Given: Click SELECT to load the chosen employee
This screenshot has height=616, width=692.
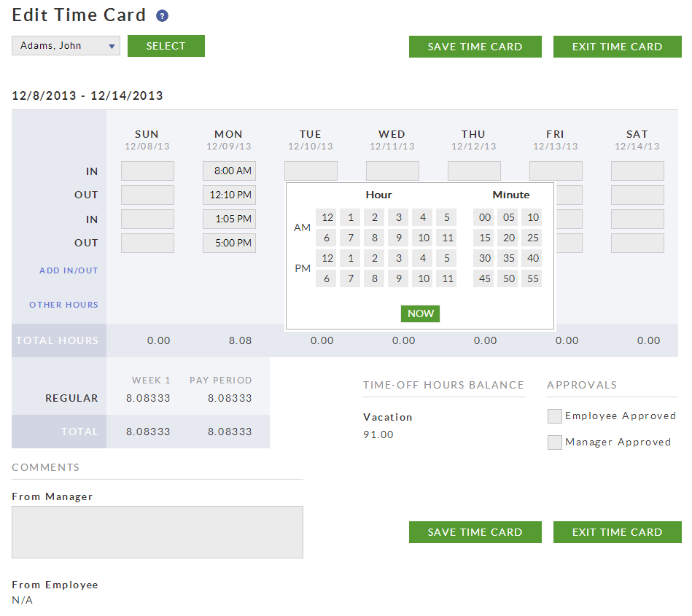Looking at the screenshot, I should pos(166,45).
